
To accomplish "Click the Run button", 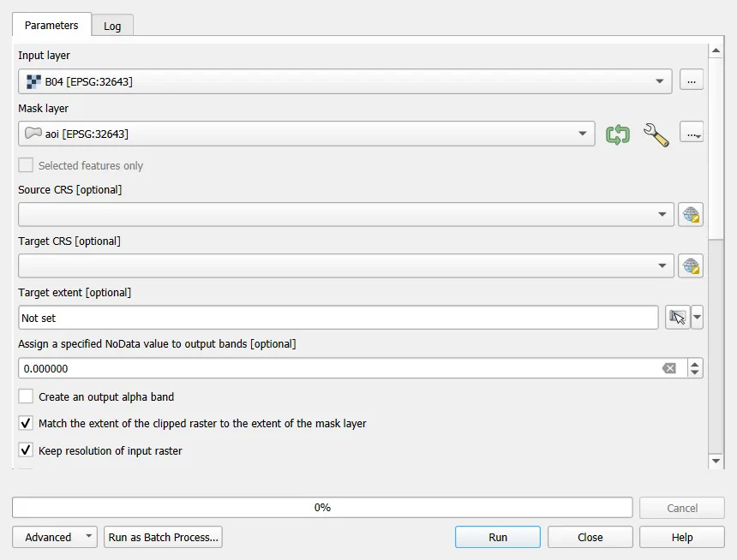I will (498, 537).
